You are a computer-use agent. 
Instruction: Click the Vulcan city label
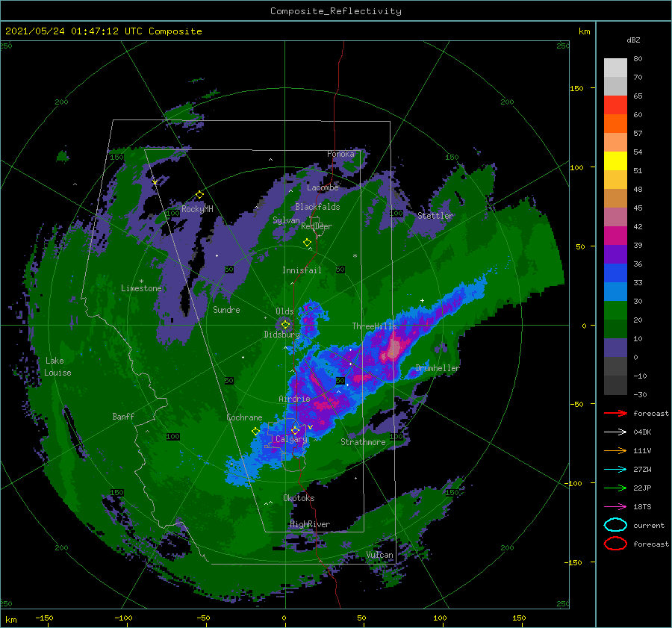pos(379,555)
